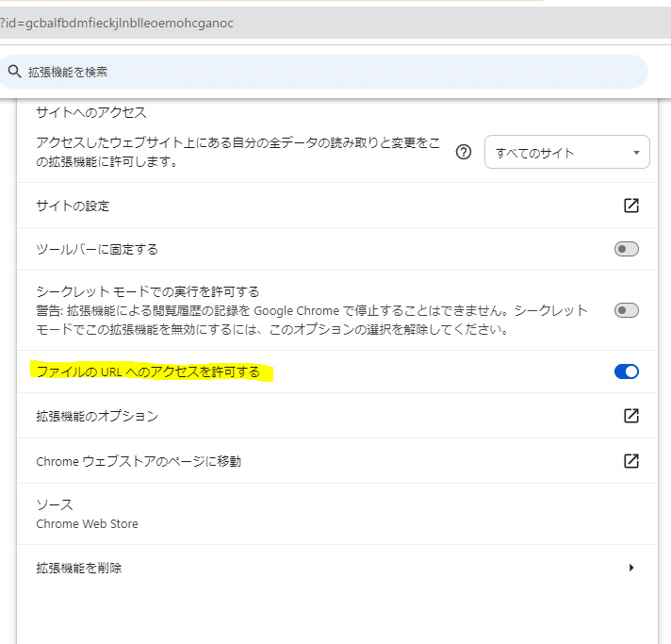Viewport: 671px width, 644px height.
Task: Click ツールバーに固定する label text
Action: click(x=97, y=249)
